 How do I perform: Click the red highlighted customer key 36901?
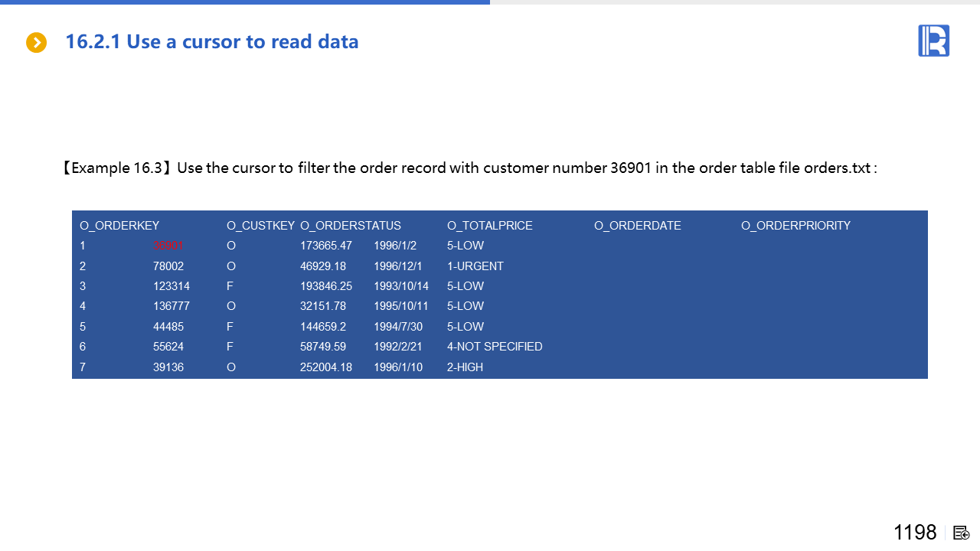tap(168, 246)
